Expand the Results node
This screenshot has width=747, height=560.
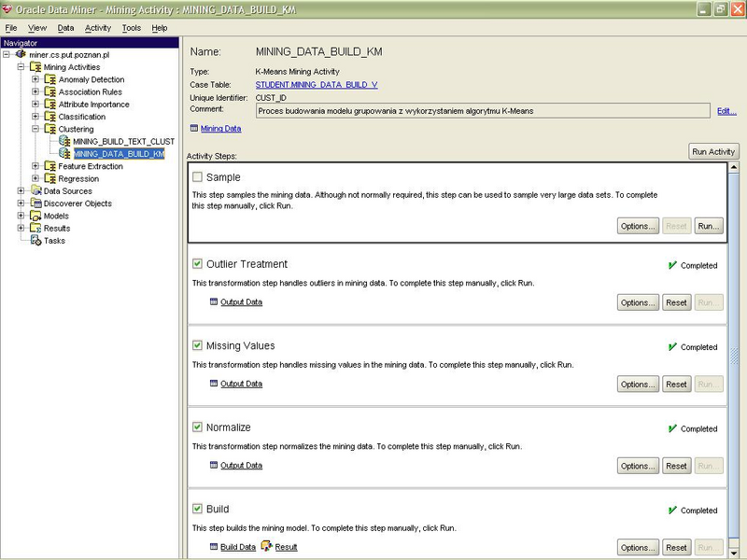[21, 228]
